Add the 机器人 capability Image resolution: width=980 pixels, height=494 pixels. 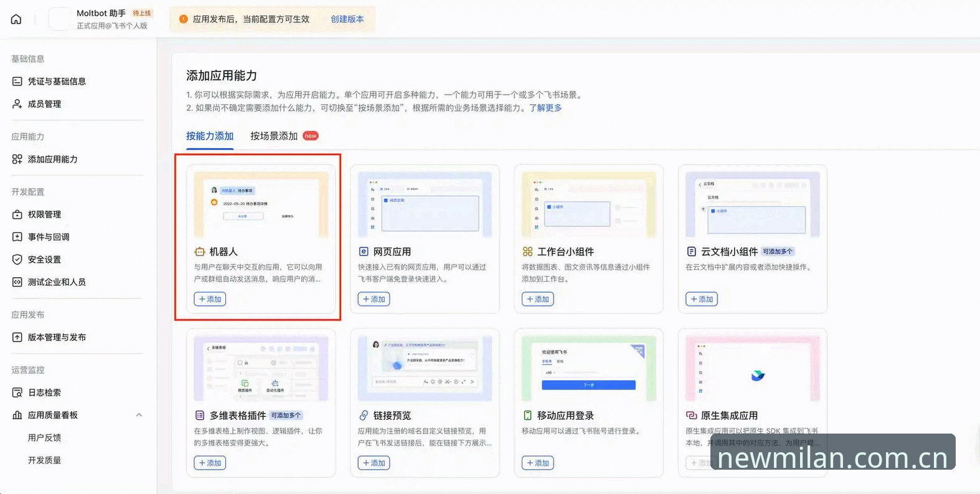210,299
